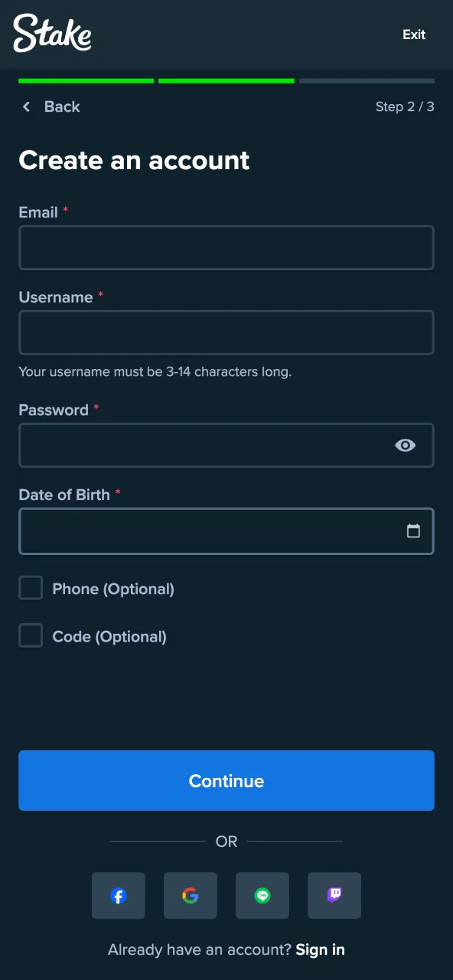Viewport: 453px width, 980px height.
Task: Sign up using the Facebook icon
Action: click(119, 895)
